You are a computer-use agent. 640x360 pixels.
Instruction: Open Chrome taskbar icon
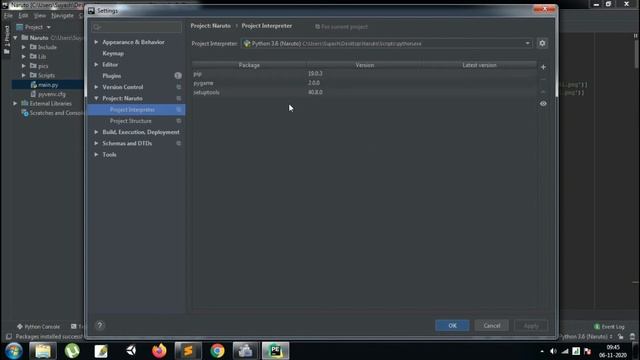218,351
